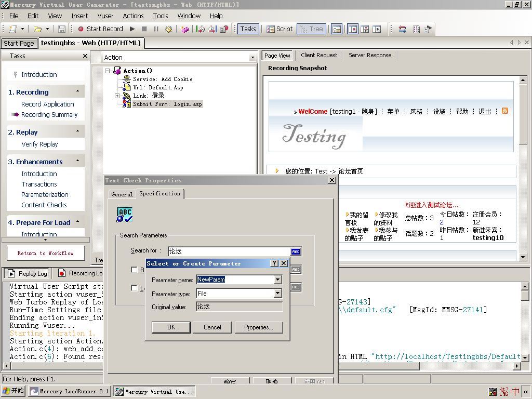532x399 pixels.
Task: Click the rendezvous toolbar icon
Action: click(x=224, y=29)
